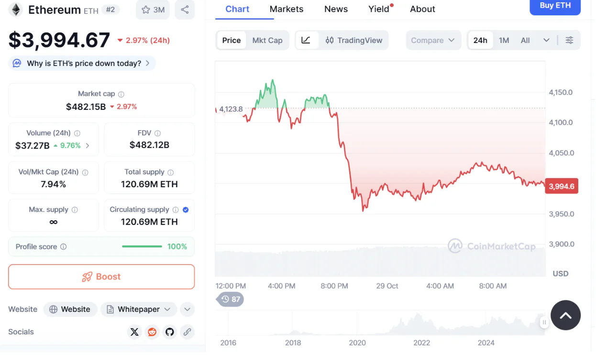The width and height of the screenshot is (596, 364).
Task: Select the line chart view toggle
Action: 306,40
